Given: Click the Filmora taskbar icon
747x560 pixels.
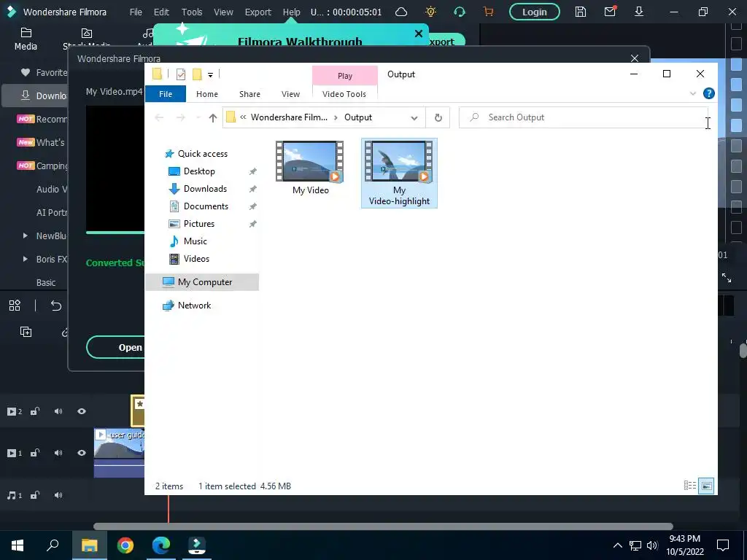Looking at the screenshot, I should [197, 545].
